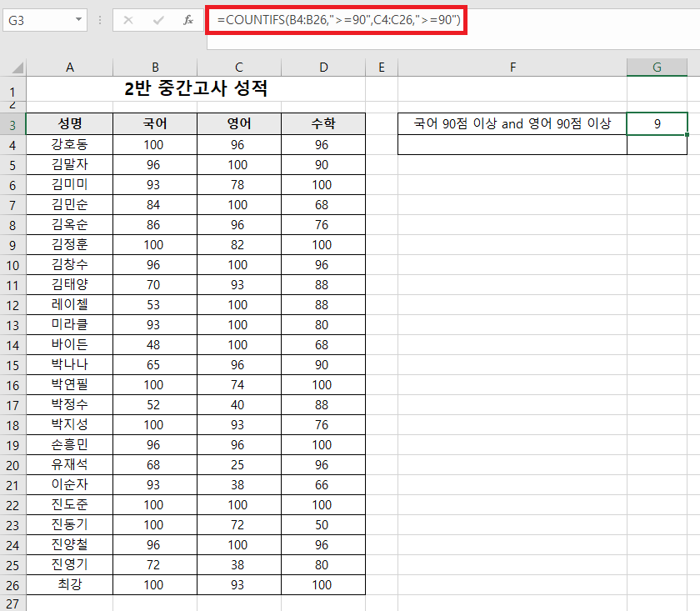Screen dimensions: 700x611
Task: Click the title cell 2반 중간고사 성적
Action: tap(196, 88)
